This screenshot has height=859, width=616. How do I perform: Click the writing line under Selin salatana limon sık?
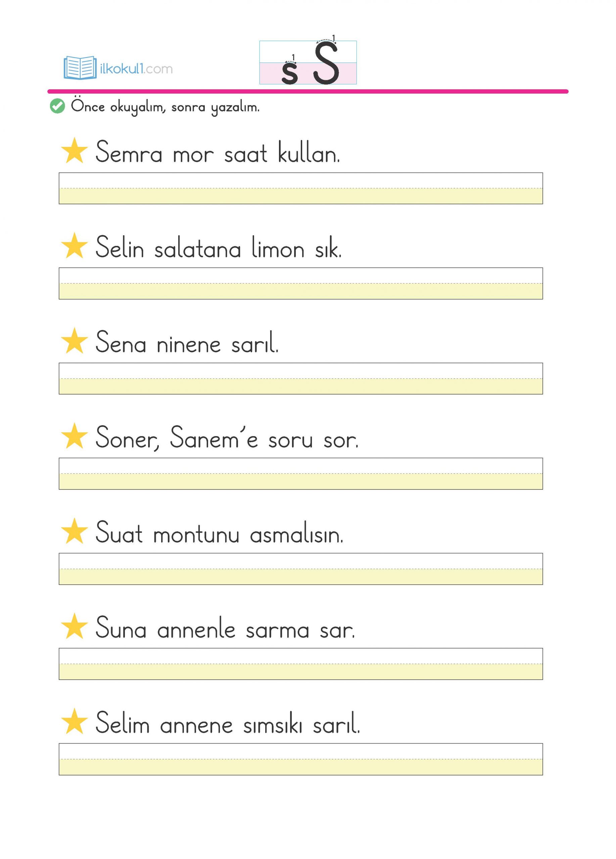[x=300, y=283]
